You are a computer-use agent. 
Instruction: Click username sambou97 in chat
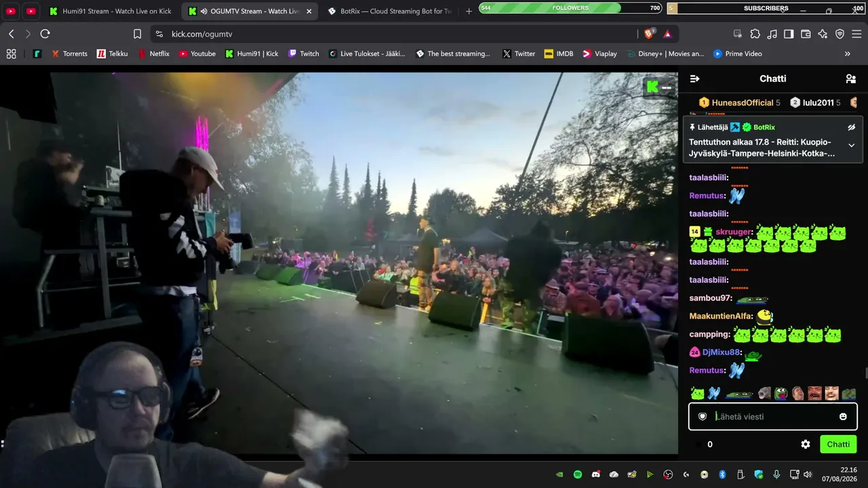[710, 298]
